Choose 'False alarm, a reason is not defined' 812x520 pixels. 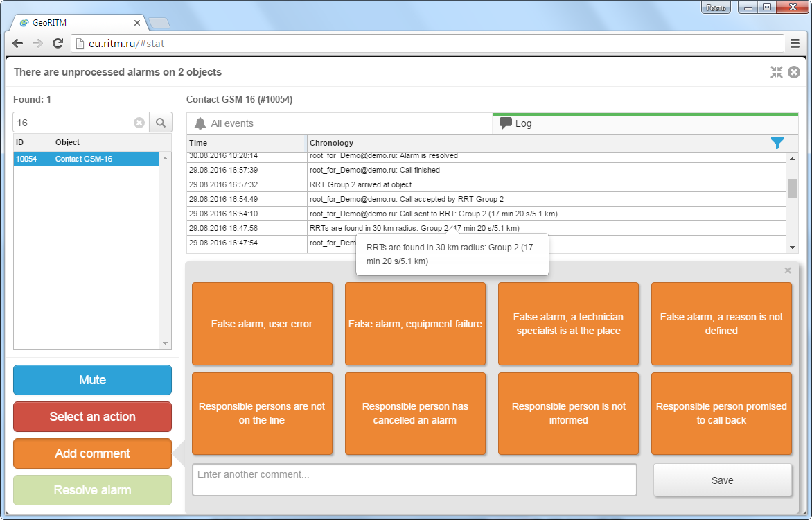pos(721,324)
